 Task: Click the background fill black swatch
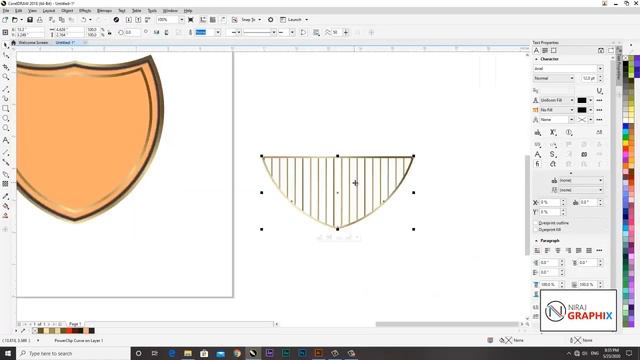[582, 110]
